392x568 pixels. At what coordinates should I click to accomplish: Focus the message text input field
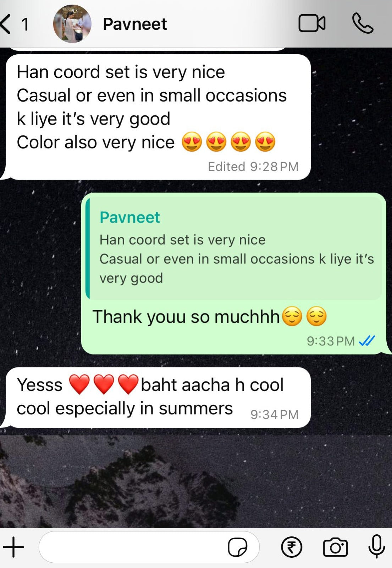click(149, 547)
